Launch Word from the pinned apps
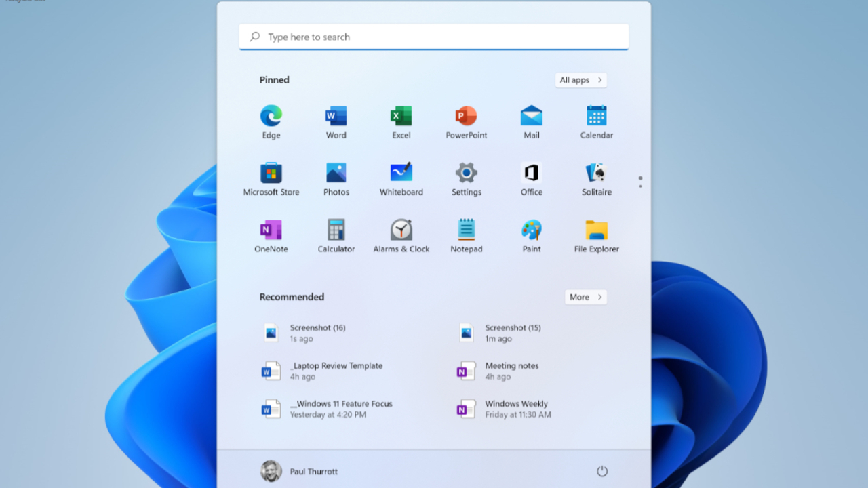The width and height of the screenshot is (868, 488). tap(336, 122)
